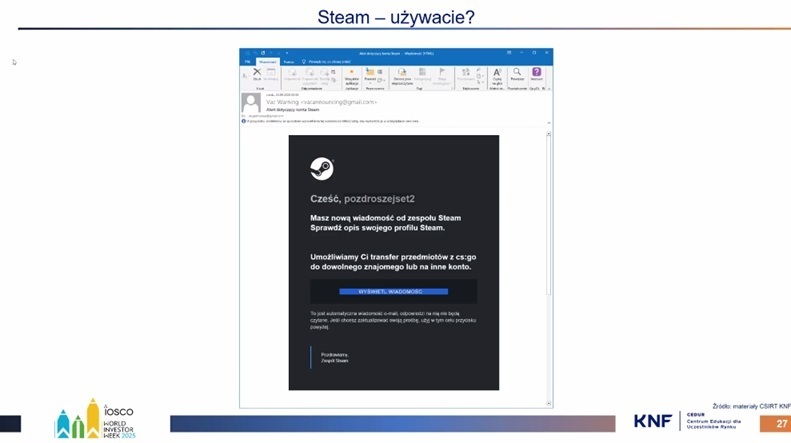Click the purple Insights icon

pos(537,74)
